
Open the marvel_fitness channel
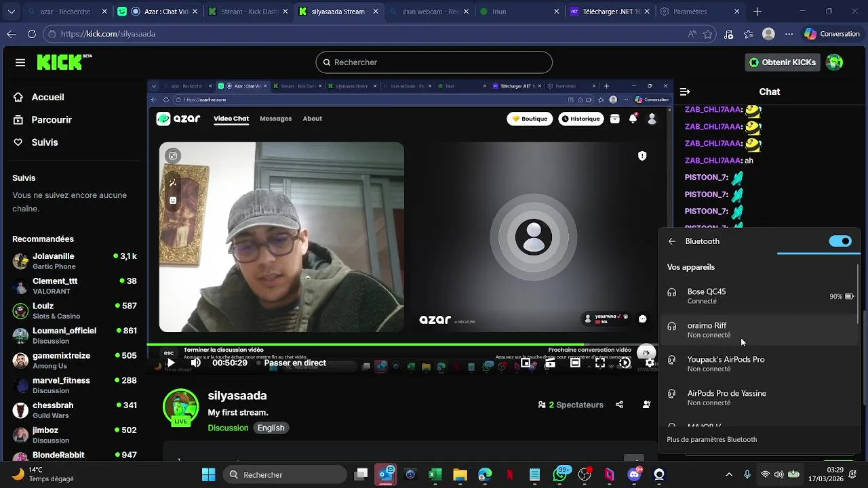click(75, 385)
